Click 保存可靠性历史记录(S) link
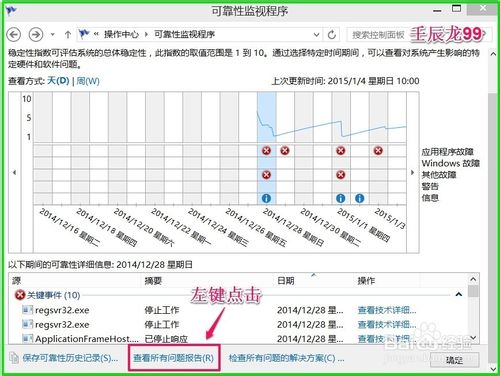The image size is (500, 376). 70,358
